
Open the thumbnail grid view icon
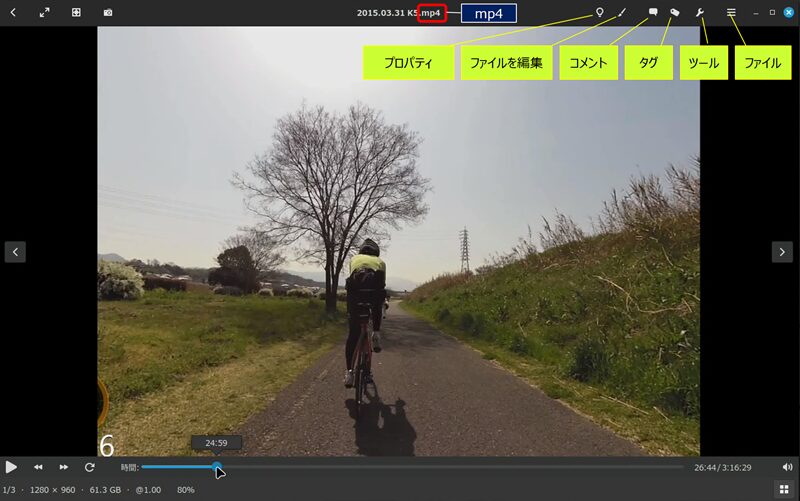(784, 490)
